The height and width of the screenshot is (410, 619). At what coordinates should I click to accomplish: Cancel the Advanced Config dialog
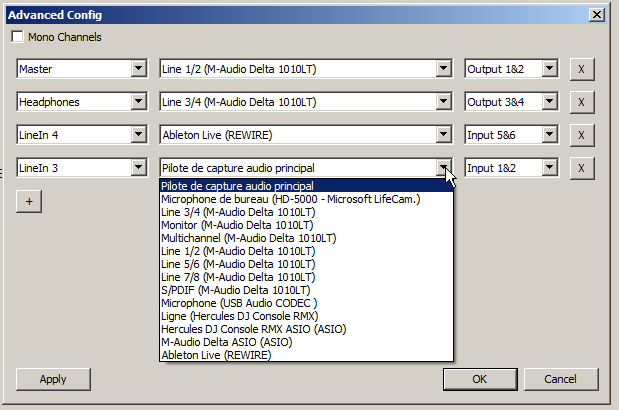(x=561, y=379)
